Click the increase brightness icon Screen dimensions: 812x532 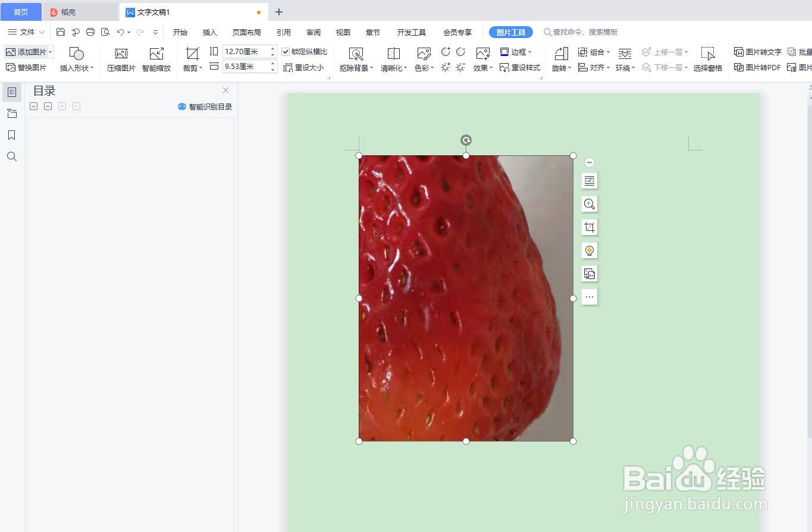click(446, 68)
